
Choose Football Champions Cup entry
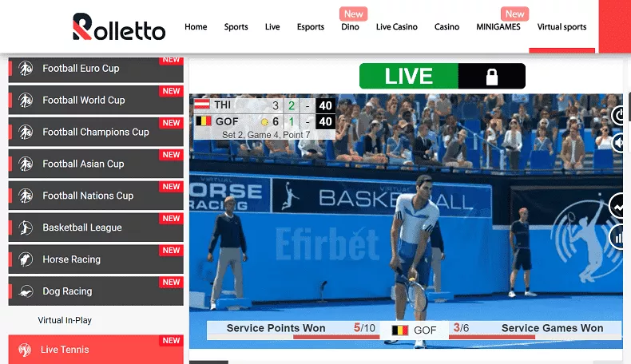coord(96,133)
